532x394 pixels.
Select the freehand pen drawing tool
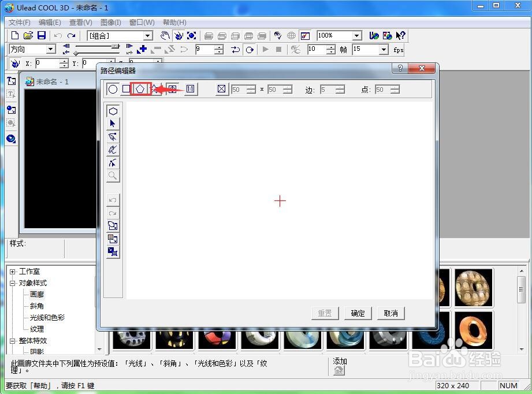tap(113, 150)
